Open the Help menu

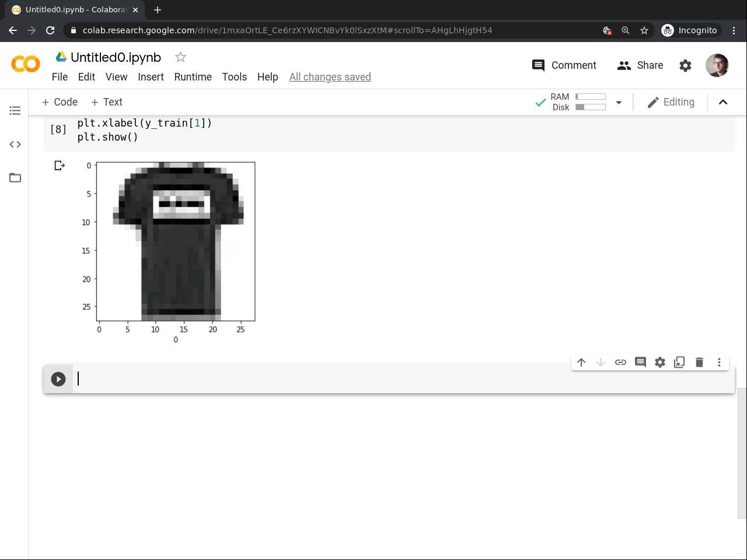coord(268,77)
